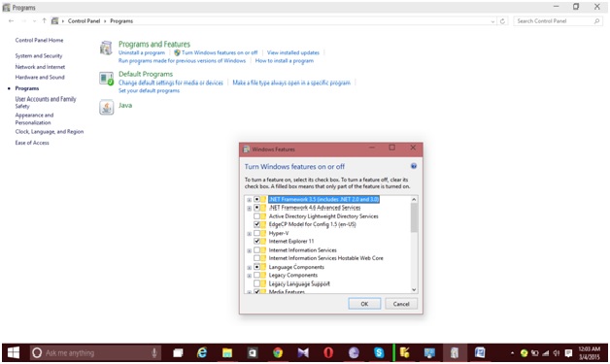Click How to install a program link

(x=285, y=60)
